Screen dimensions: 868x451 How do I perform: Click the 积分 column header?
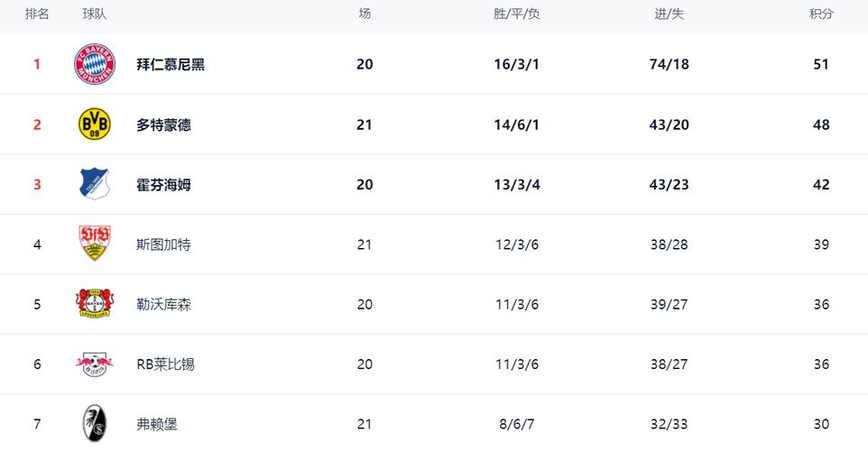point(821,14)
